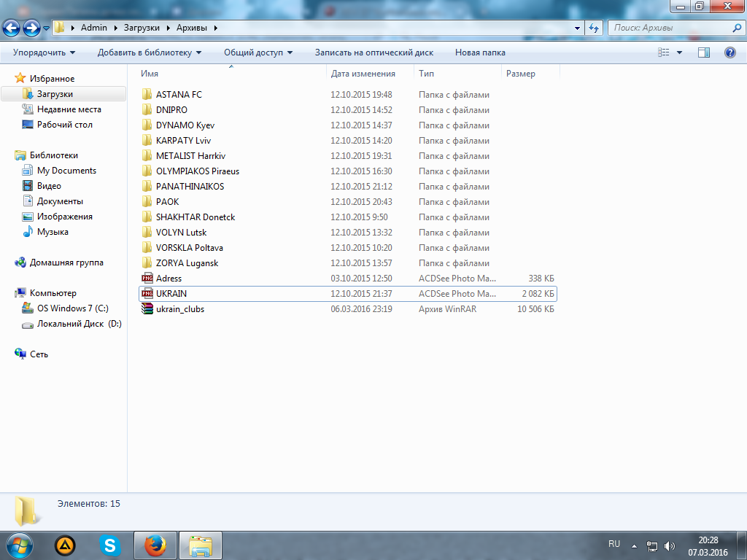Open recent locations dropdown next to Forward

pos(46,28)
